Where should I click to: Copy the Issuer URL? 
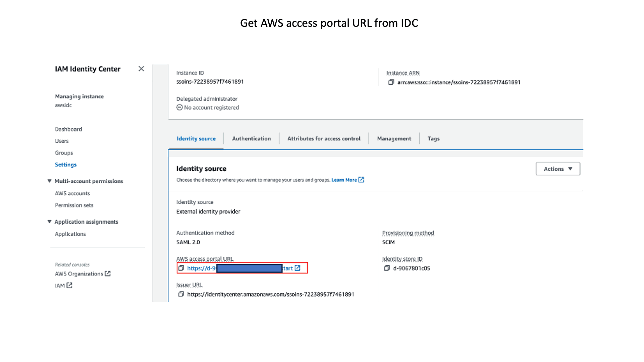click(x=181, y=294)
